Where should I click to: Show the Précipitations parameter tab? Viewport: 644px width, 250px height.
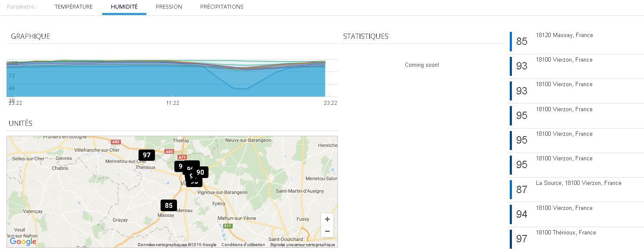(x=222, y=7)
